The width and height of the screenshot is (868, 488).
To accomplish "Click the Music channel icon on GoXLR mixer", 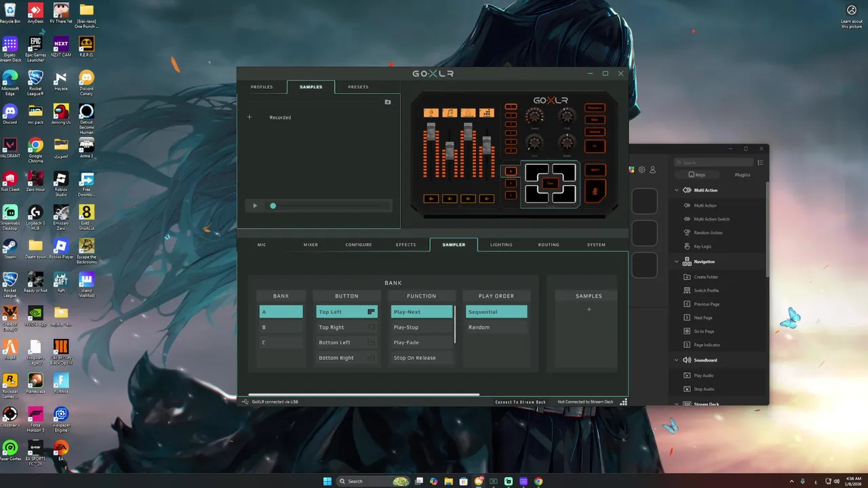I will point(450,113).
